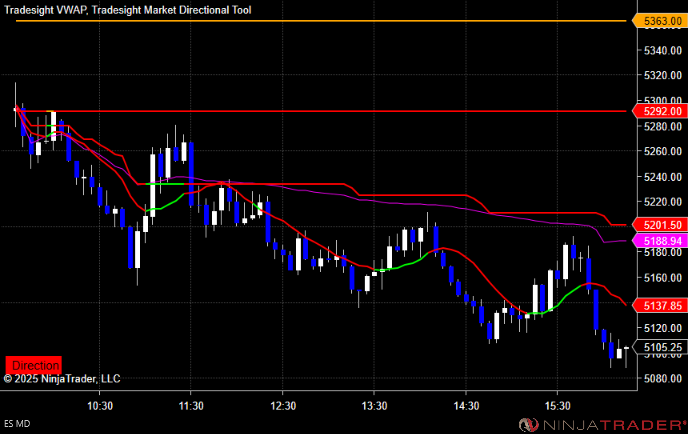Click the magenta 5188.94 VWAP price label
The image size is (688, 434).
point(659,240)
